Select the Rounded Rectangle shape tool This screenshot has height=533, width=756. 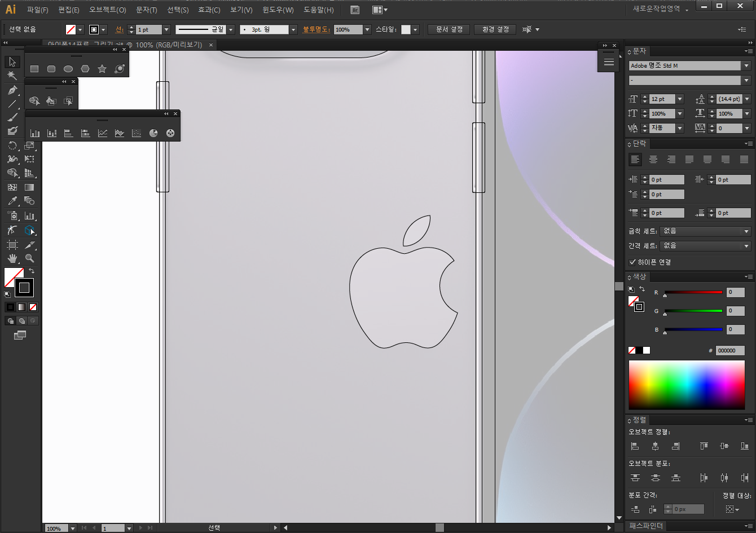(x=51, y=69)
